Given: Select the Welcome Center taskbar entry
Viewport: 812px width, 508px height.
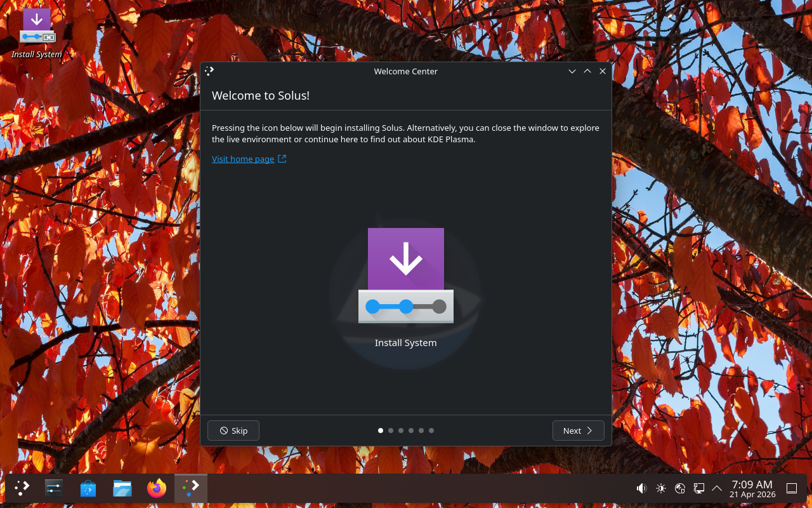Looking at the screenshot, I should click(x=191, y=488).
